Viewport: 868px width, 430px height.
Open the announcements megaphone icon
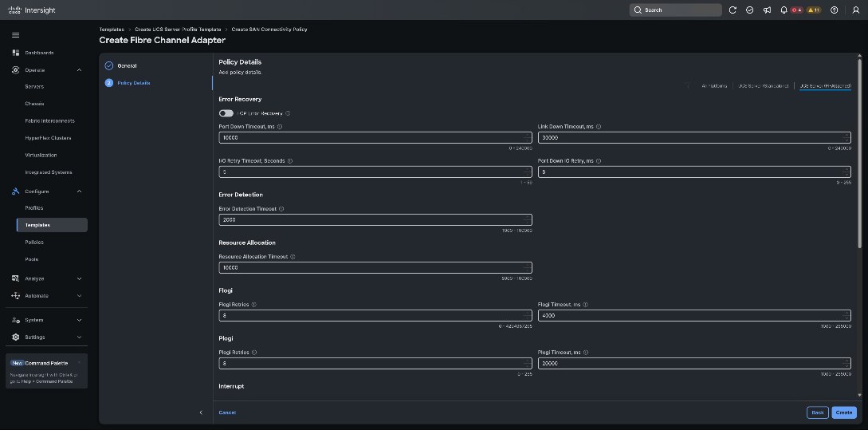(x=767, y=10)
